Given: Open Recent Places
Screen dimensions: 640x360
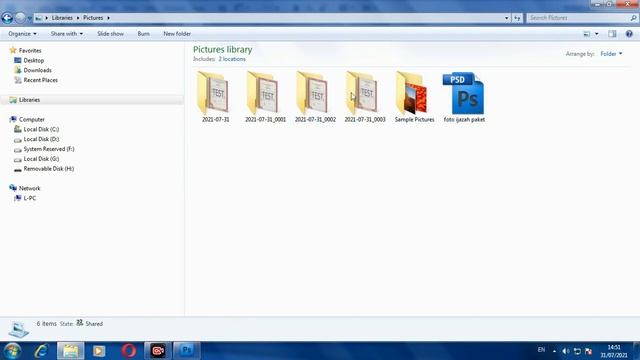Looking at the screenshot, I should click(x=40, y=80).
